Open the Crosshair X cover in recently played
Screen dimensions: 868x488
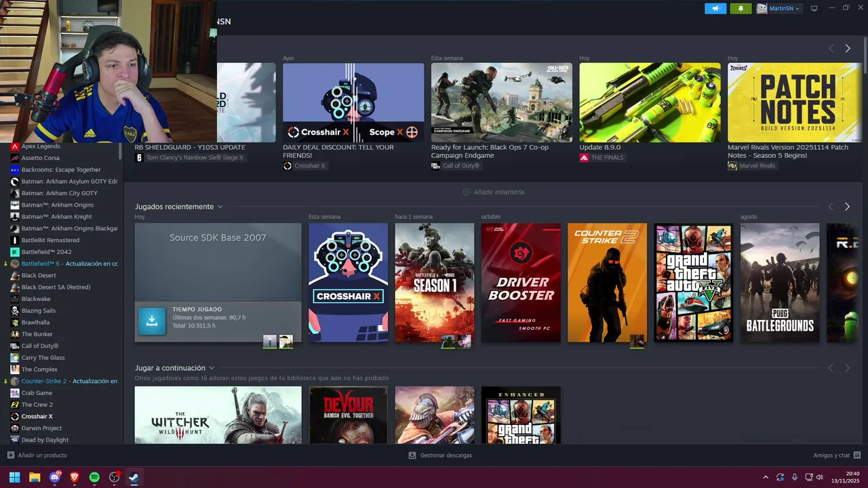coord(348,283)
